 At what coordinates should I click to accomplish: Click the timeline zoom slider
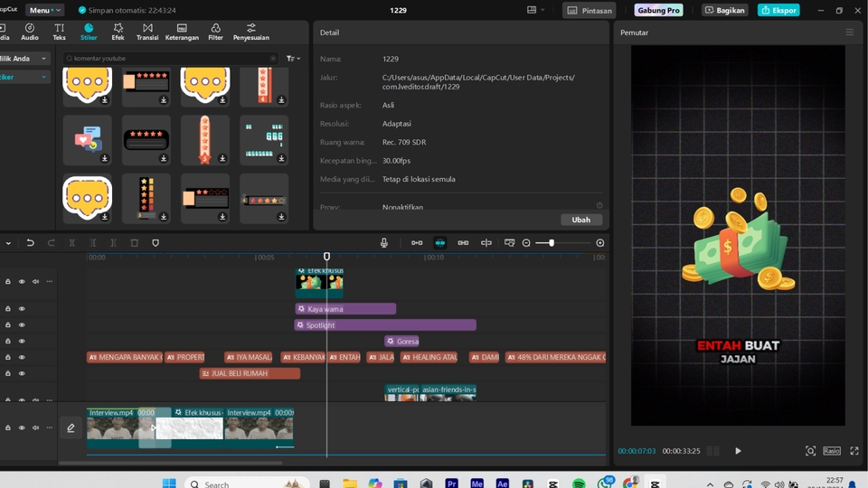point(562,243)
